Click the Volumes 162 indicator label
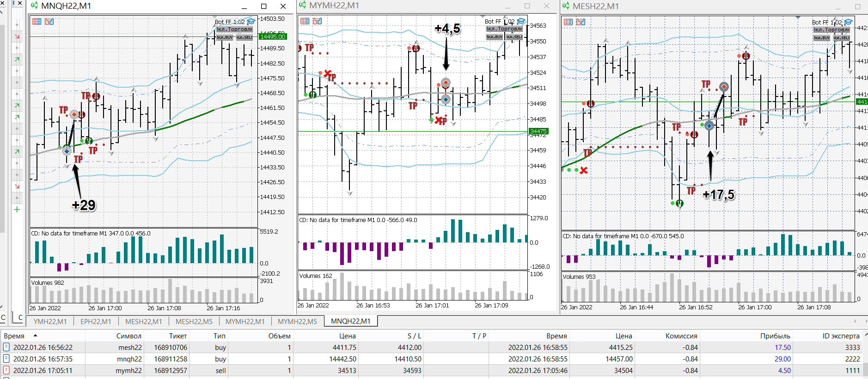The height and width of the screenshot is (379, 868). click(316, 276)
